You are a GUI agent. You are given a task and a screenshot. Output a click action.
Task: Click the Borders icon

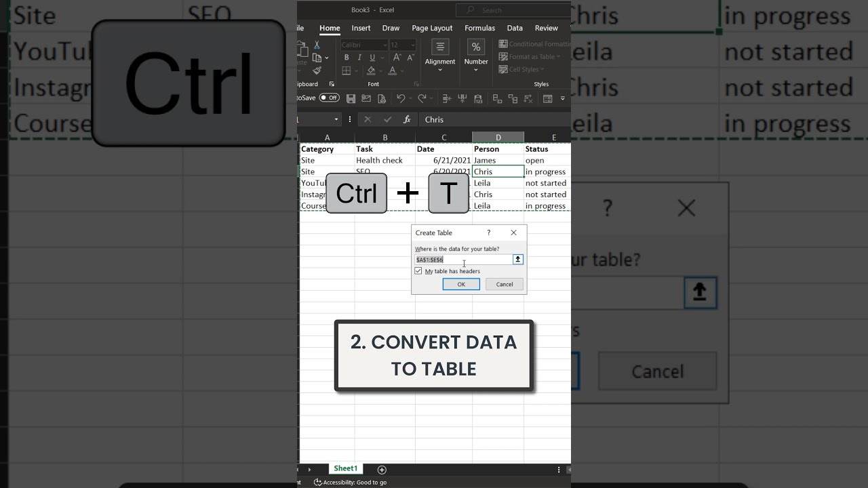pos(346,70)
